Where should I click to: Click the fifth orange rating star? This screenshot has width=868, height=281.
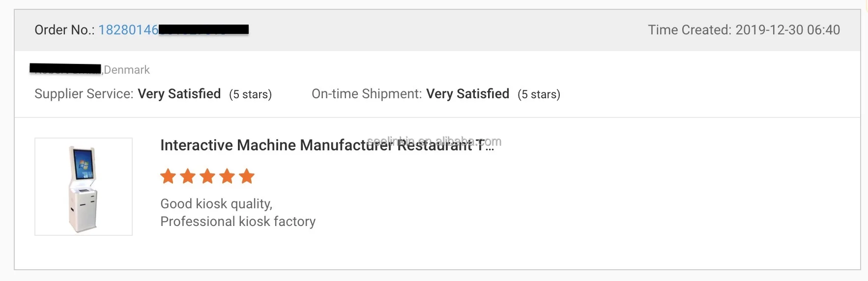[x=247, y=176]
